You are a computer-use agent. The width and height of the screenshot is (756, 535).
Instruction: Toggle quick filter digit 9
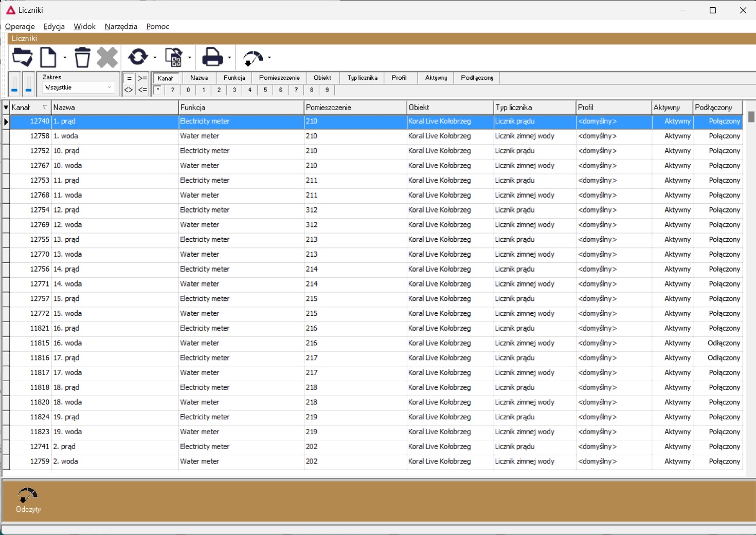tap(327, 90)
